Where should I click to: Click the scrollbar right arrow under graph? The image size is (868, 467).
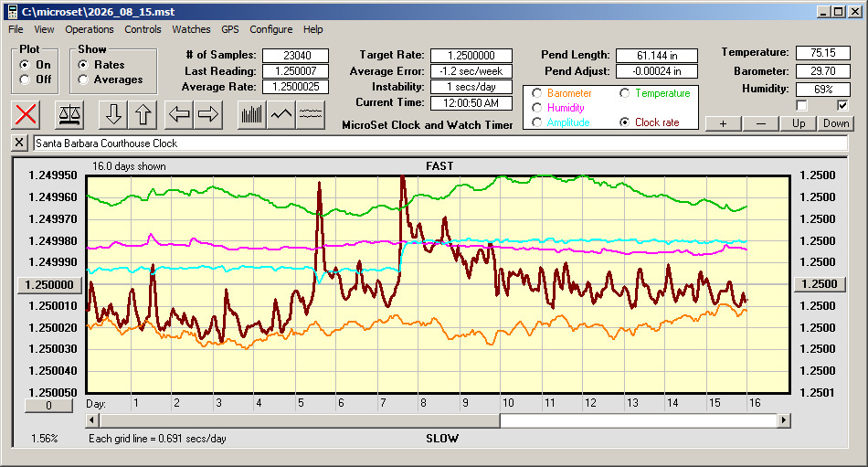[783, 420]
